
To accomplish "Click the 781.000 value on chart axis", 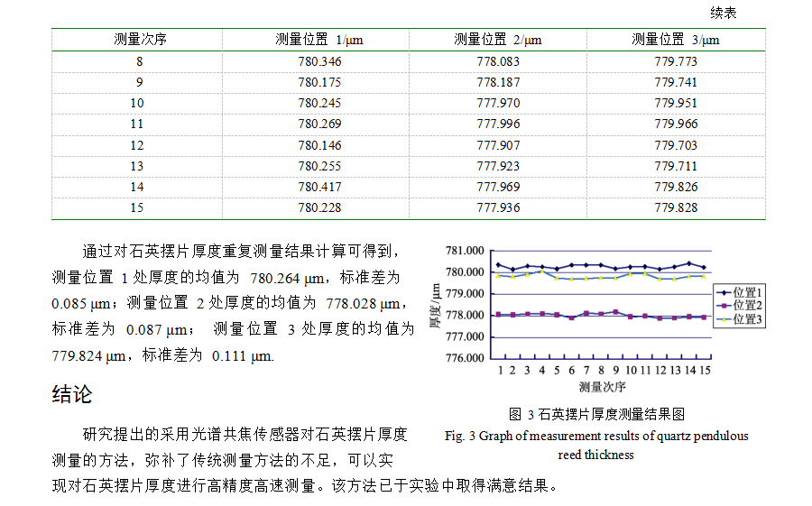I will pos(466,251).
